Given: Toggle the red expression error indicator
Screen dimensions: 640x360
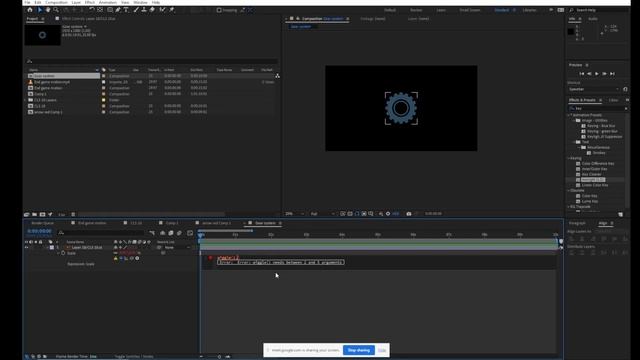Looking at the screenshot, I should pyautogui.click(x=210, y=258).
